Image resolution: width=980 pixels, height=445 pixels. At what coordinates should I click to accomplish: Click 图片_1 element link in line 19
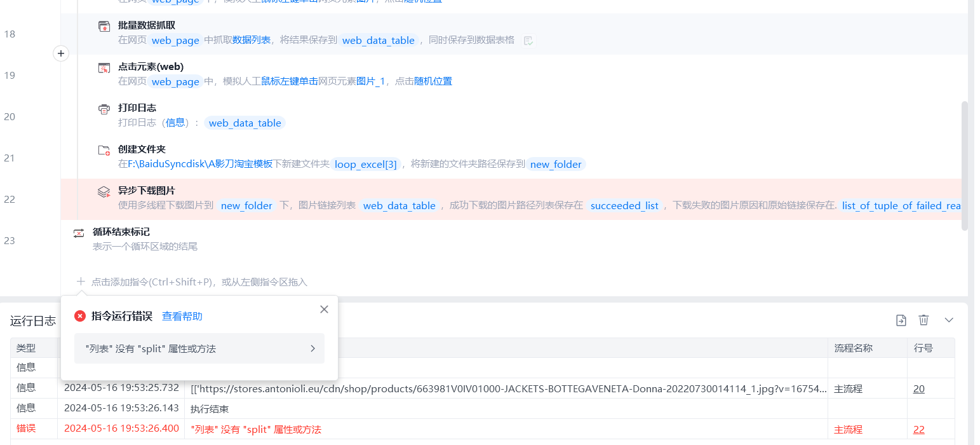pyautogui.click(x=371, y=81)
